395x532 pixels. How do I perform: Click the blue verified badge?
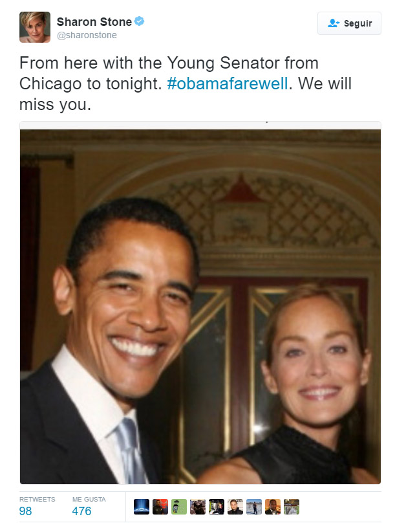(139, 21)
